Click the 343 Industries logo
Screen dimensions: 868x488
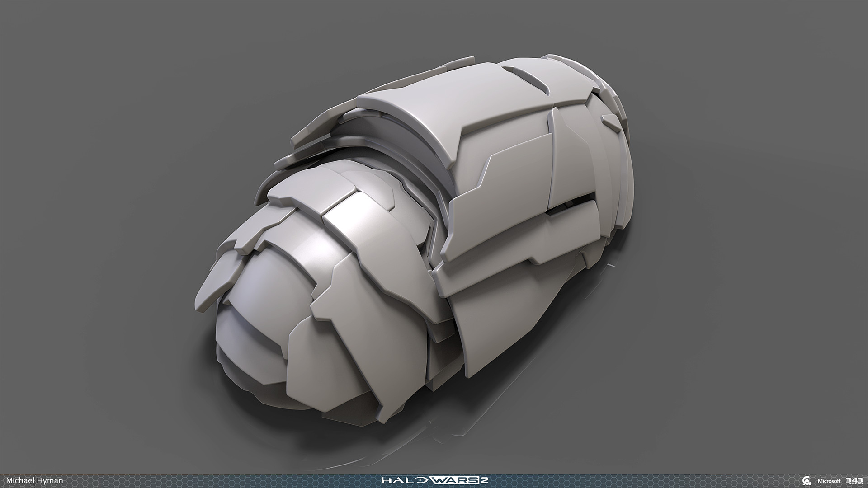click(854, 480)
